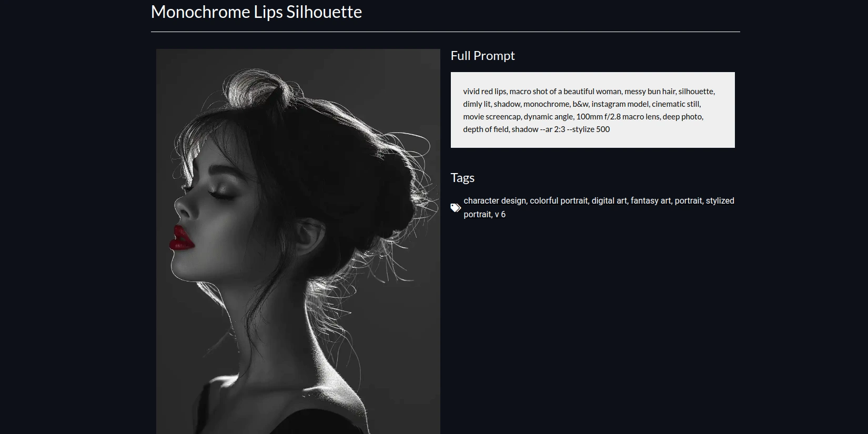868x434 pixels.
Task: Click the tags label icon beside the tag list
Action: [x=456, y=208]
